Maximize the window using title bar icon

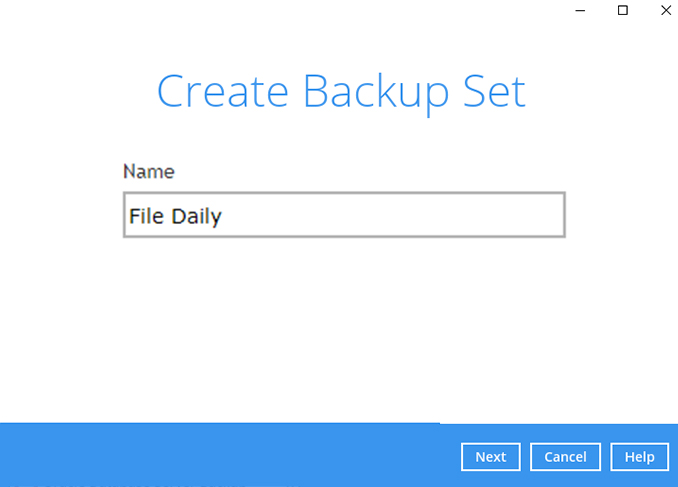tap(623, 10)
